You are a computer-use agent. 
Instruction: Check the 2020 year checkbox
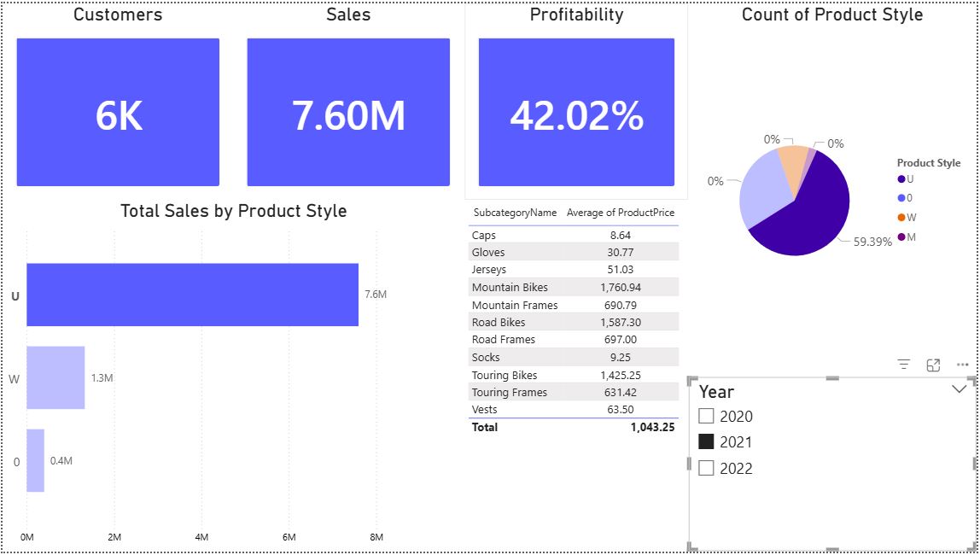(x=706, y=417)
